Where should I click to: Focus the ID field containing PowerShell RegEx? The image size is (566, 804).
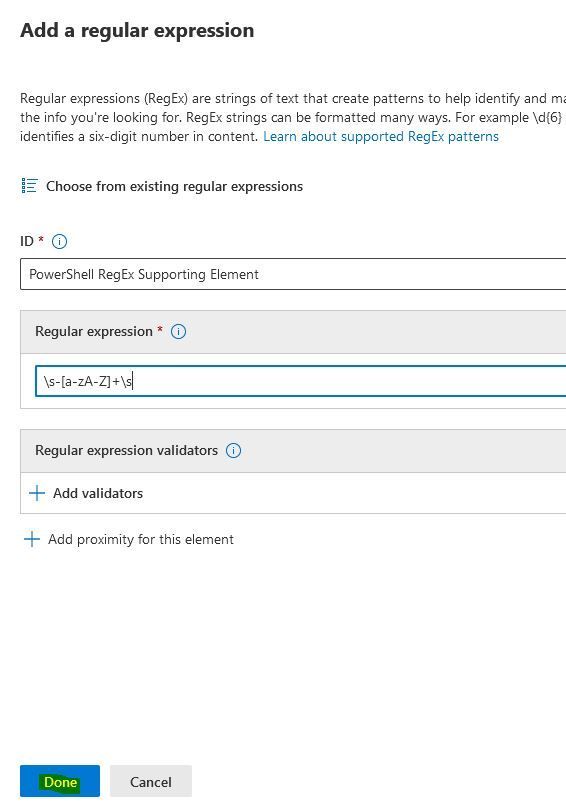point(293,274)
